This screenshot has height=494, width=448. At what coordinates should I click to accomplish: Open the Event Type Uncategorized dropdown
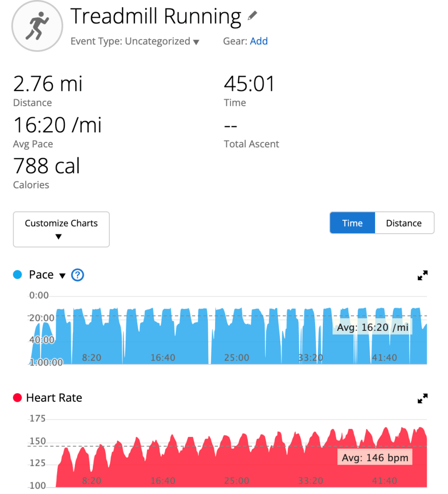[x=135, y=42]
